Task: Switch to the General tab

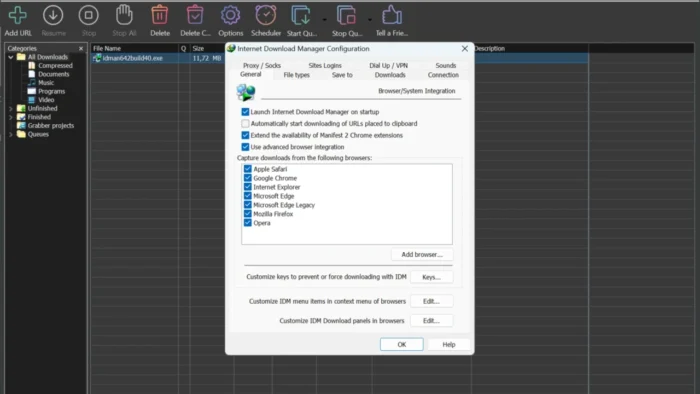Action: point(250,75)
